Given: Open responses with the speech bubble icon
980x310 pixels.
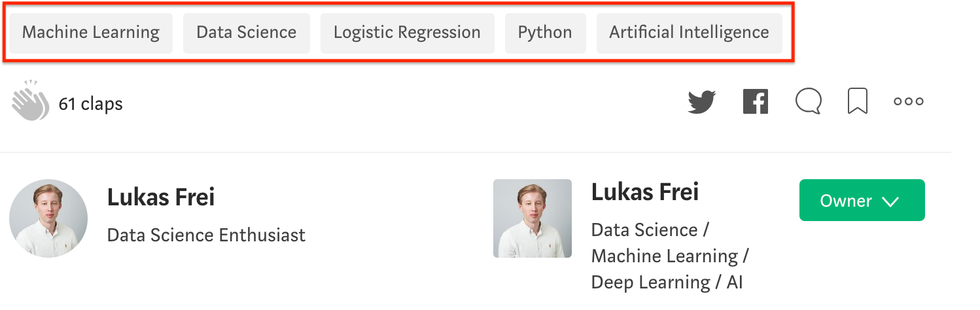Looking at the screenshot, I should [x=809, y=102].
